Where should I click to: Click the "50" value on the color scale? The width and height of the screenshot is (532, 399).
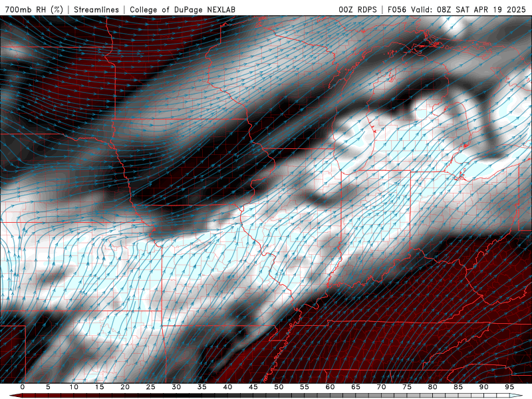tap(279, 387)
